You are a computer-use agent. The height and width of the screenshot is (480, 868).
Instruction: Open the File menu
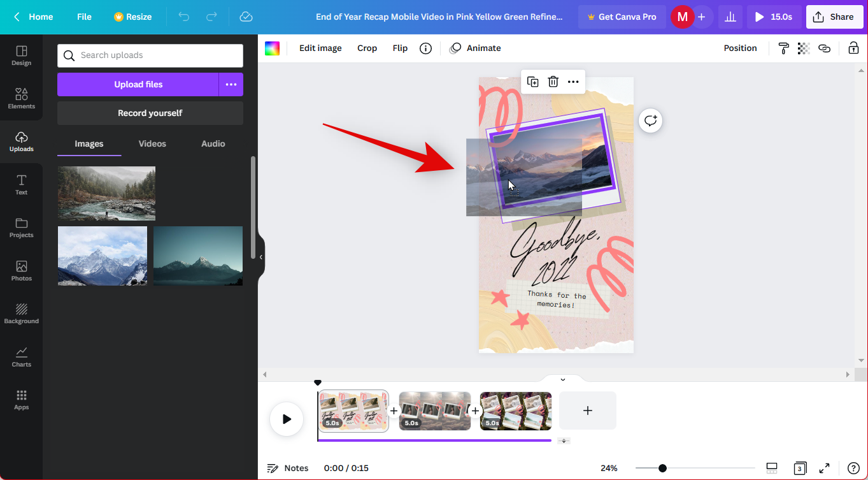(84, 17)
